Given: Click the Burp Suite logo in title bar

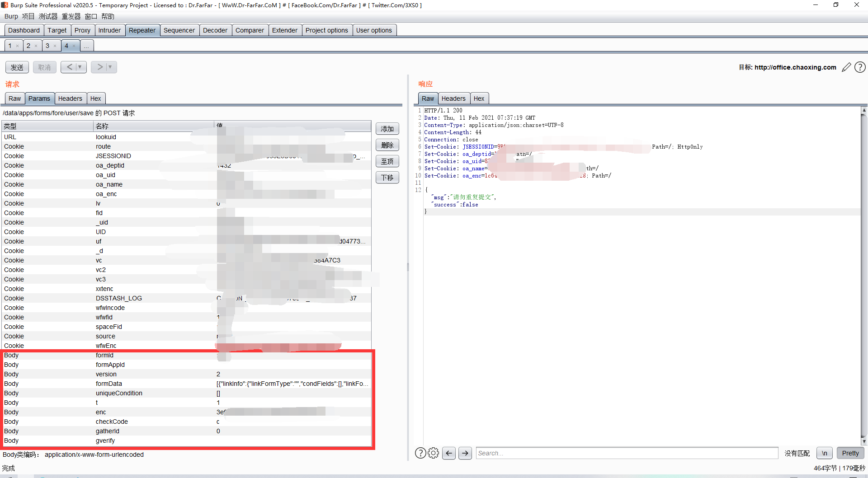Looking at the screenshot, I should (5, 5).
